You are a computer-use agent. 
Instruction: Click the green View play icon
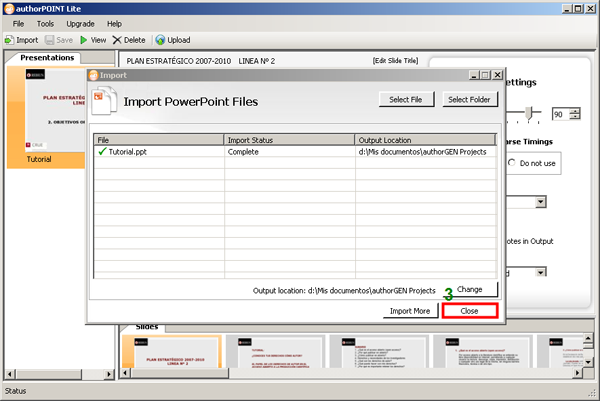tap(84, 40)
